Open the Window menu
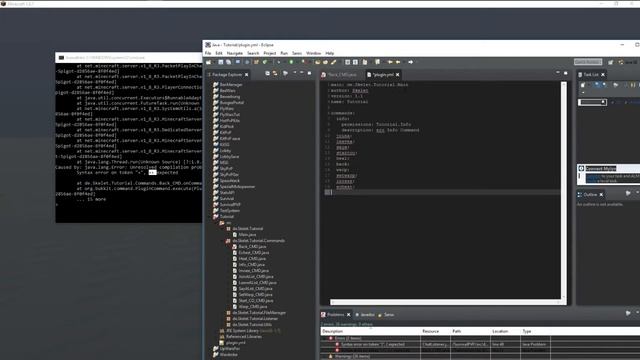 click(x=313, y=53)
